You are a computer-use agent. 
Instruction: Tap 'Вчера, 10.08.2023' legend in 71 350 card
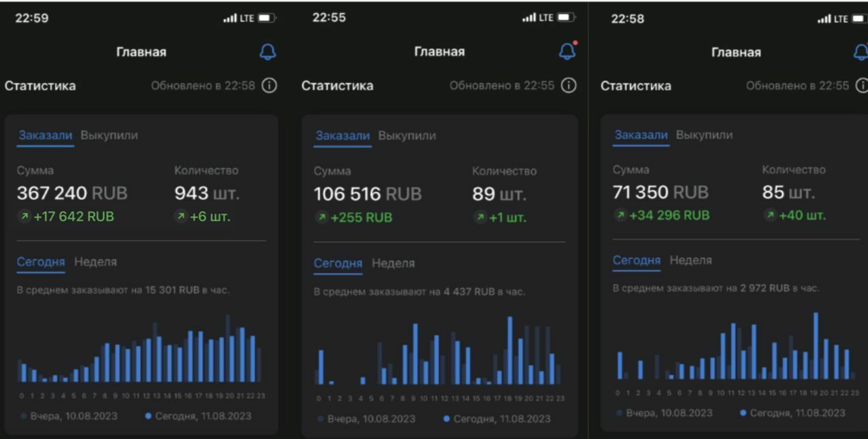664,413
